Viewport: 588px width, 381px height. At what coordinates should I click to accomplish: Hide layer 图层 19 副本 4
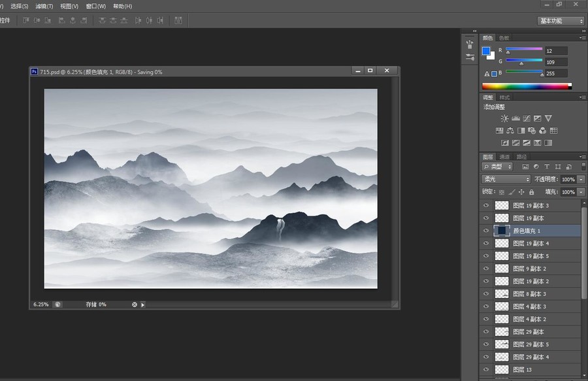click(x=486, y=243)
